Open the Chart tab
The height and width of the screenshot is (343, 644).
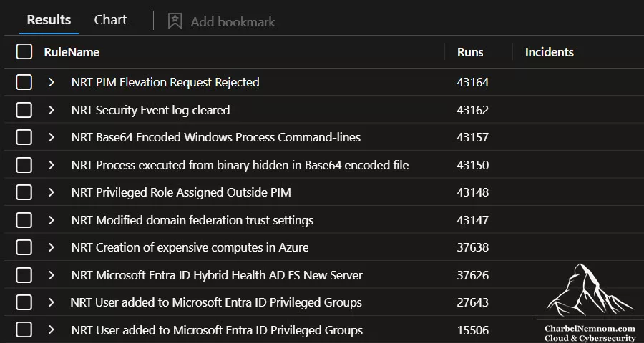pos(110,20)
